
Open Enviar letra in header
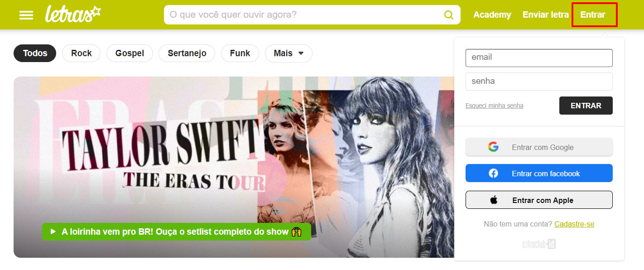546,15
